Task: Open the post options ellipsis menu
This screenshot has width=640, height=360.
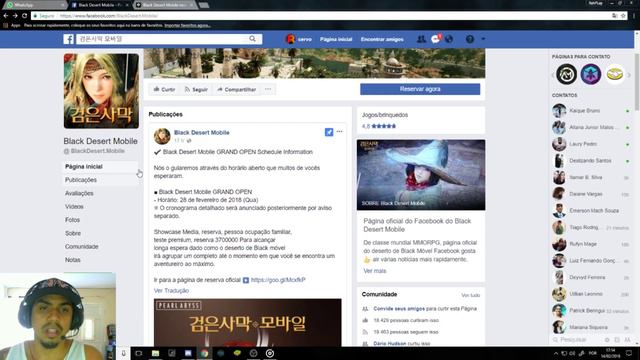Action: pyautogui.click(x=340, y=132)
